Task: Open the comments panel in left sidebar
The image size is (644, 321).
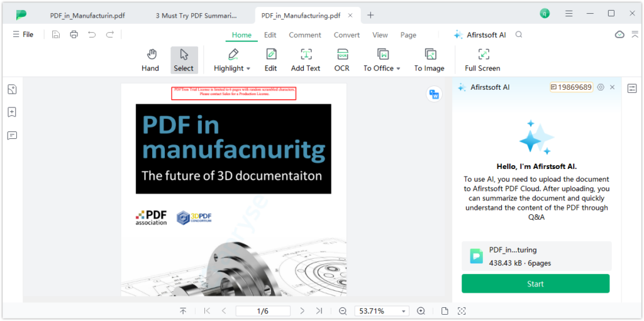Action: pos(13,136)
